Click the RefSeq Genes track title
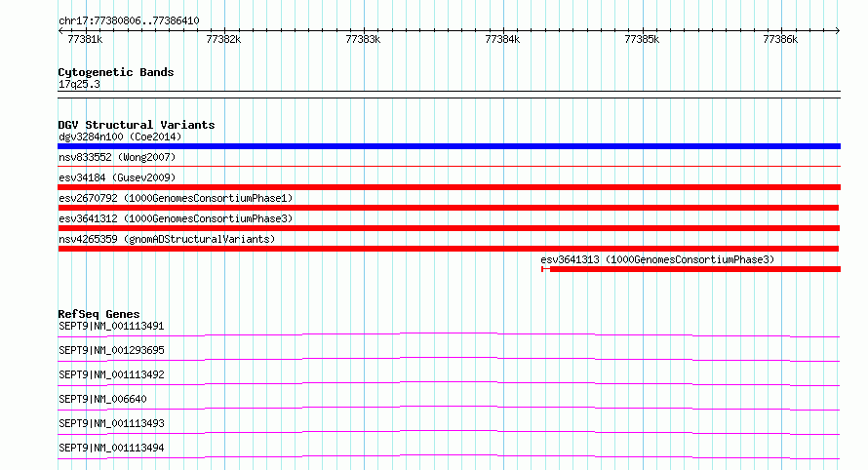This screenshot has width=868, height=470. pyautogui.click(x=99, y=313)
